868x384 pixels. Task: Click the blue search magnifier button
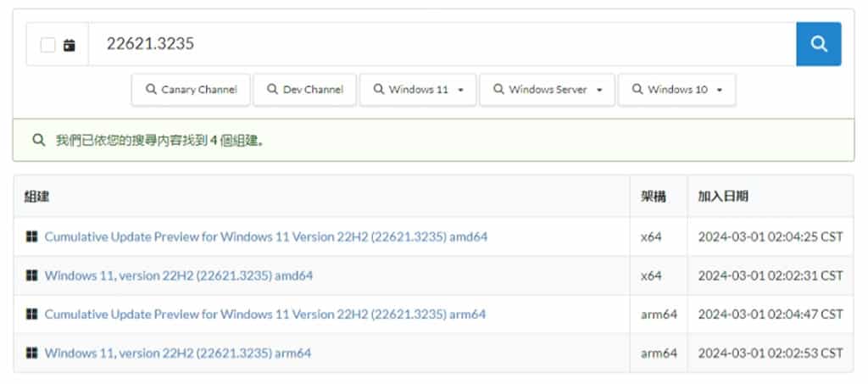click(818, 44)
